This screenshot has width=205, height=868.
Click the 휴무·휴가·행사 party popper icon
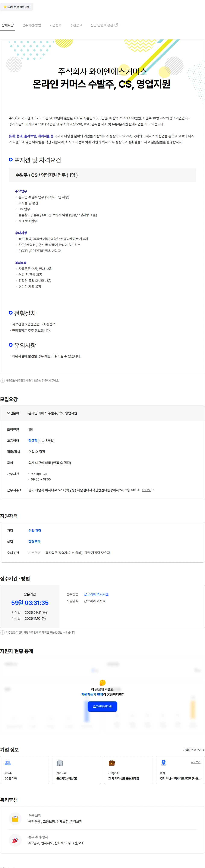15,840
